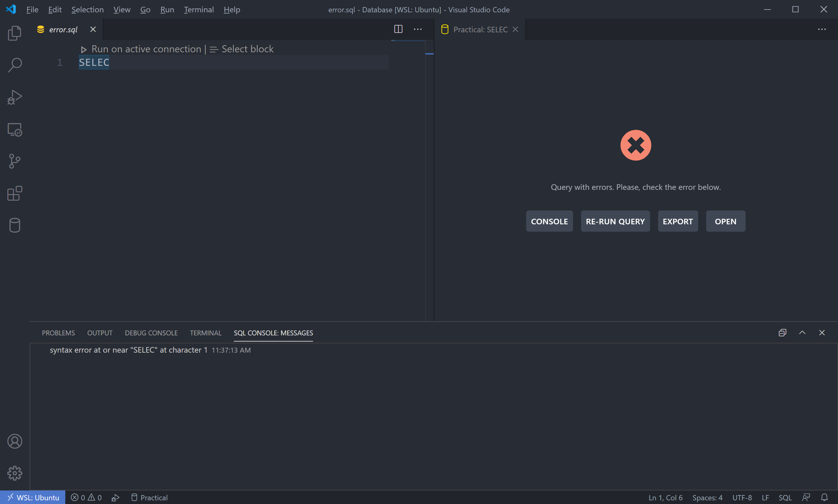Open the Search view in the activity bar
Screen dimensions: 838x504
(14, 65)
